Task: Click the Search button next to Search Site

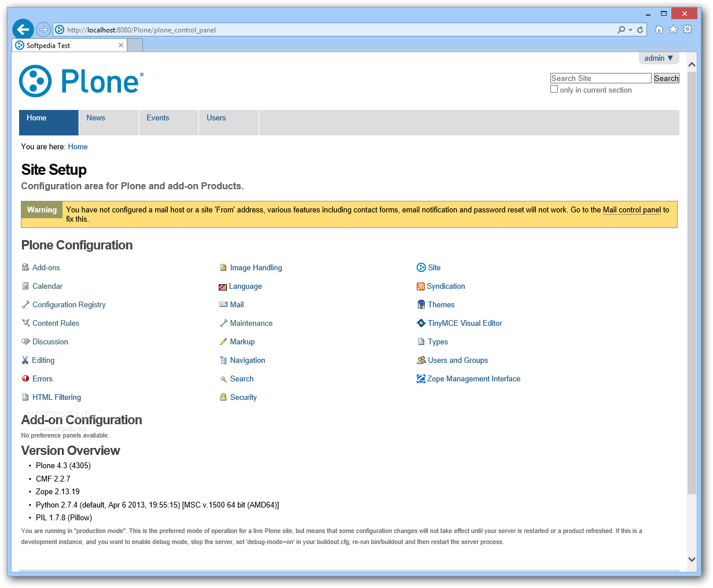Action: point(666,78)
